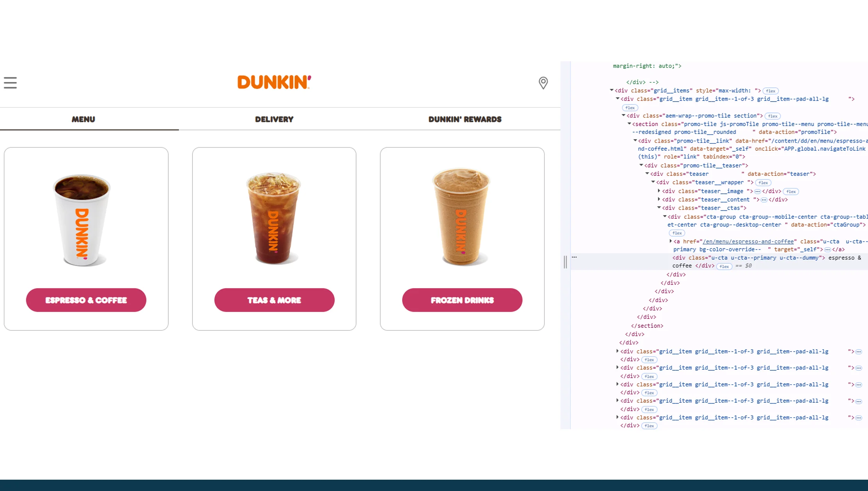Expand the anchor espresso-and-coffee node

[670, 241]
